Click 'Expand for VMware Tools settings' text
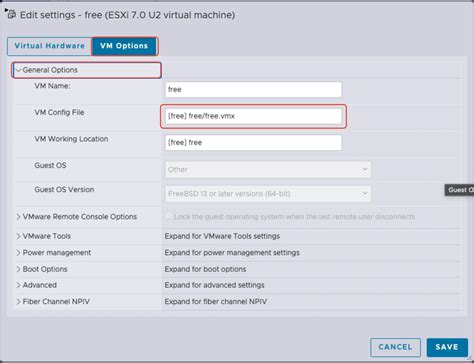This screenshot has height=363, width=474. coord(222,236)
